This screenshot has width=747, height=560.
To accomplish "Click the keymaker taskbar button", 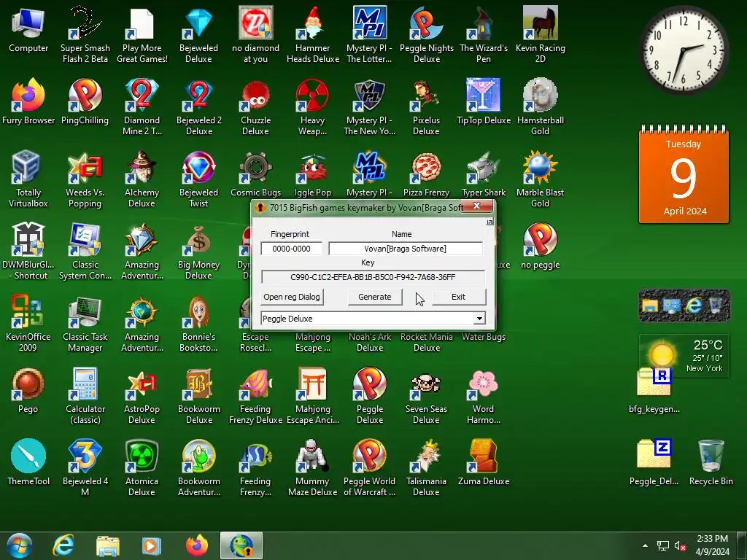I will tap(241, 545).
